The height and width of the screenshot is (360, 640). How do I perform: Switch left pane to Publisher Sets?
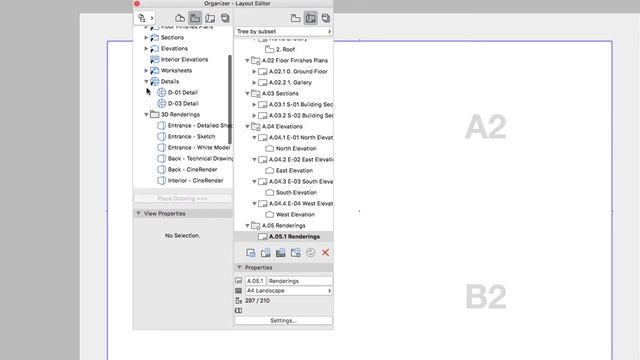click(x=225, y=18)
